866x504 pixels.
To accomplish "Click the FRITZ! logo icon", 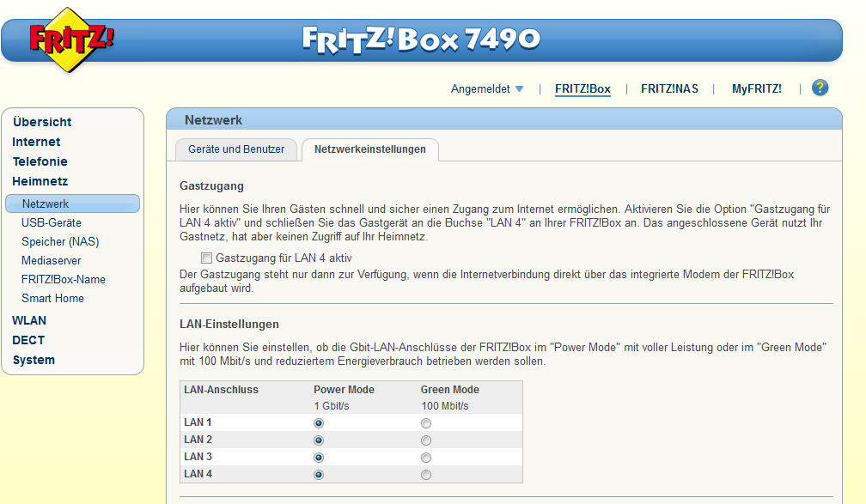I will 70,39.
